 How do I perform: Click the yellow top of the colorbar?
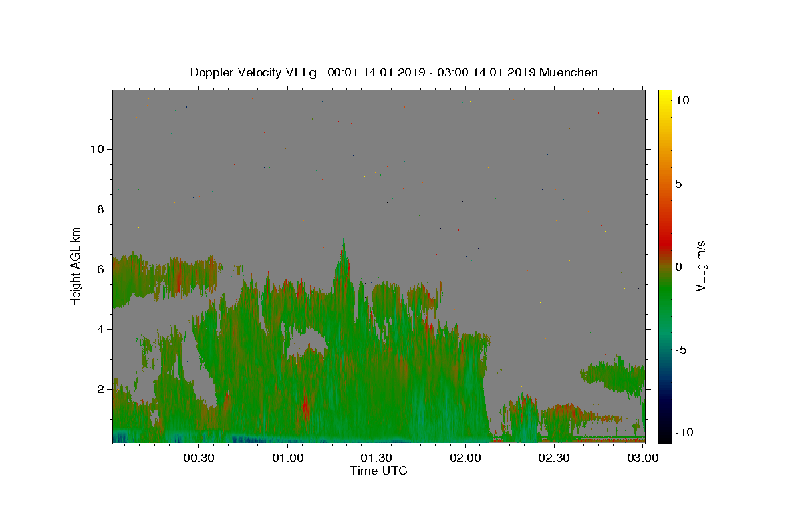tap(664, 96)
